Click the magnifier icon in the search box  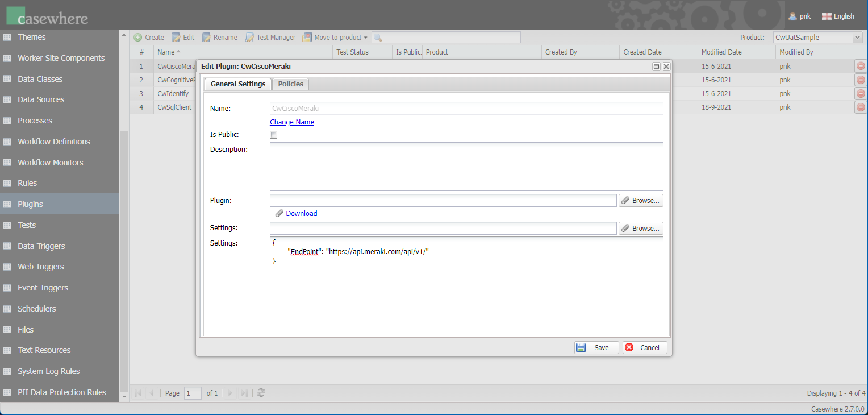click(x=377, y=37)
